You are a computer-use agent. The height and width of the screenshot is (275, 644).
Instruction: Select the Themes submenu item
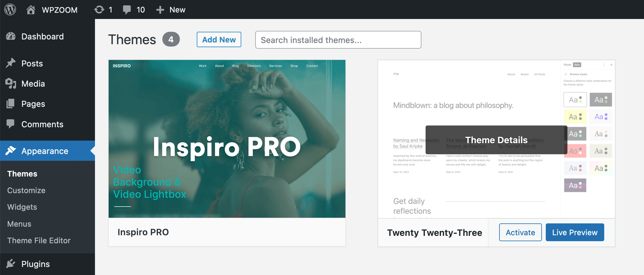coord(22,174)
